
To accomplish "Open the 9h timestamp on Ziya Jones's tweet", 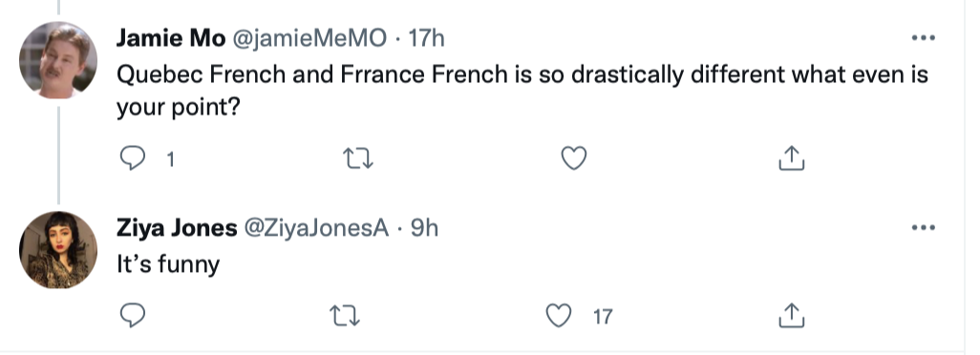I will pyautogui.click(x=424, y=228).
